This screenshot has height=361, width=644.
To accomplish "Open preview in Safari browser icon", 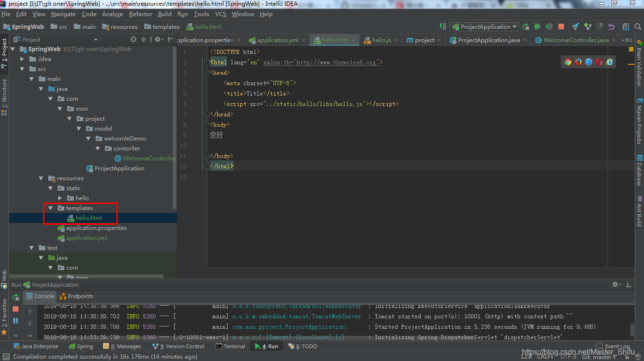I will click(x=589, y=62).
